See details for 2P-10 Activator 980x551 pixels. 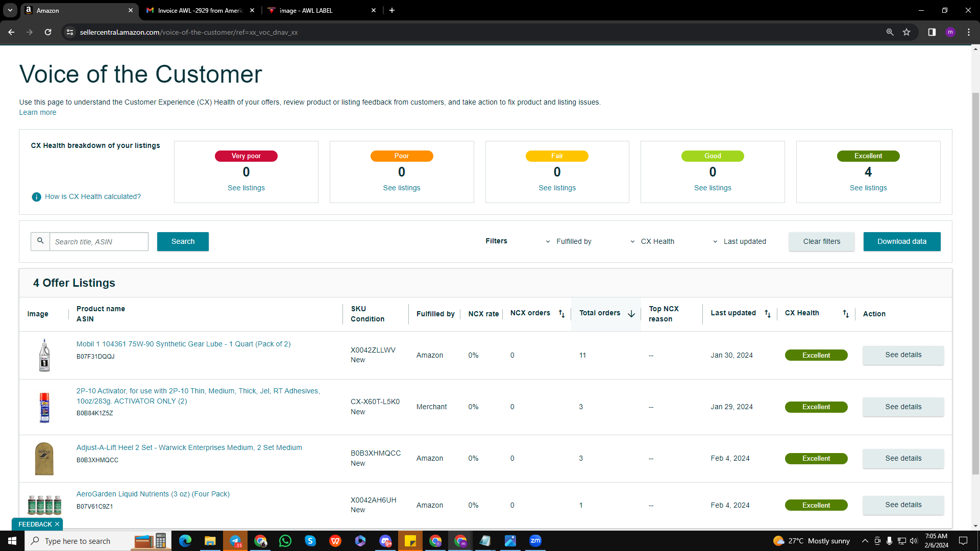click(903, 407)
